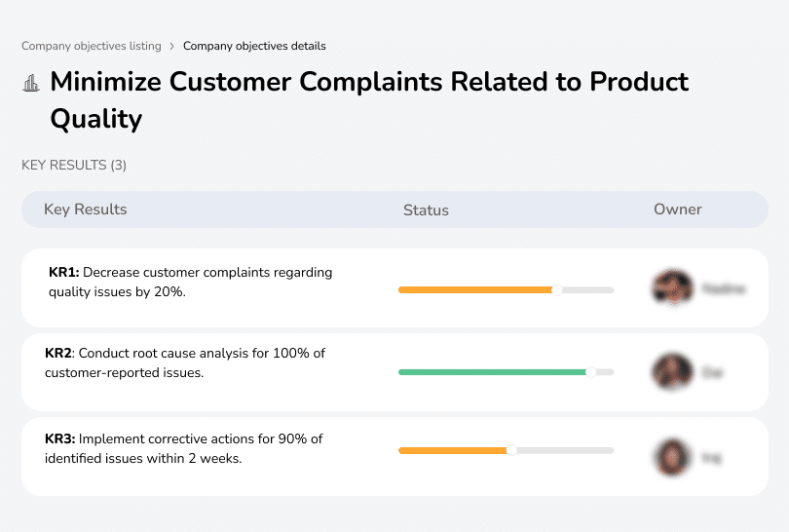Click the Status column header
789x532 pixels.
[x=426, y=209]
